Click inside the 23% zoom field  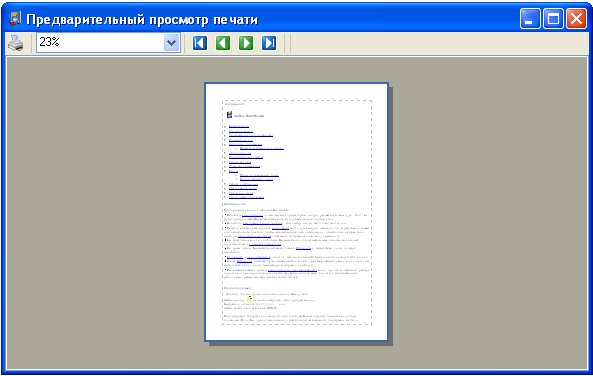click(x=100, y=43)
